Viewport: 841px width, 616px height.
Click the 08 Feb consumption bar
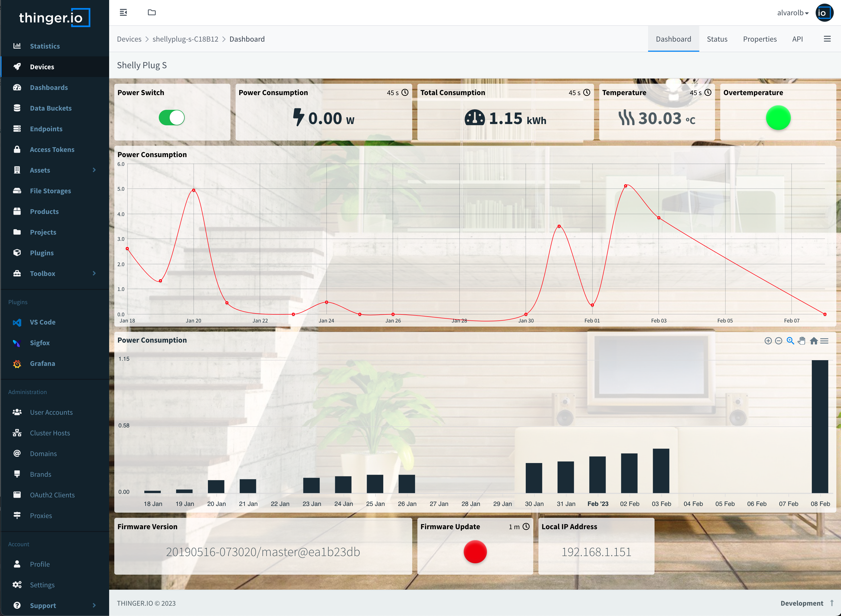click(x=820, y=426)
